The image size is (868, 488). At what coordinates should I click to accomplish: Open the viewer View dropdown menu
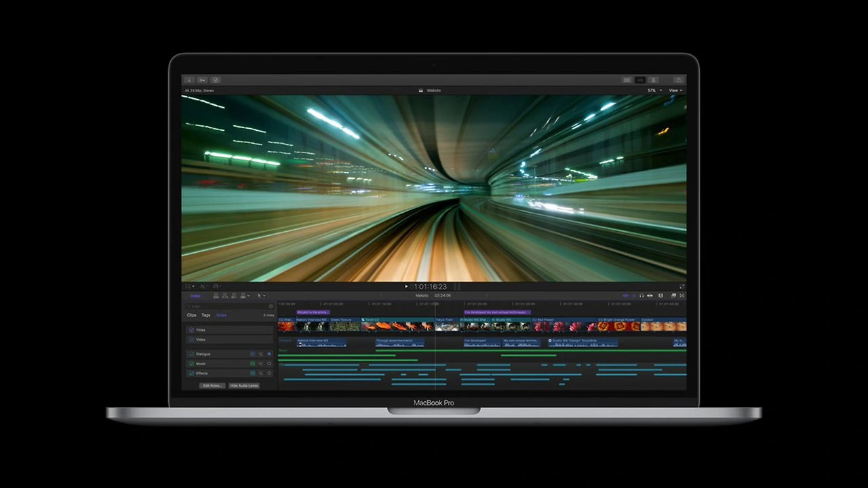(x=675, y=90)
